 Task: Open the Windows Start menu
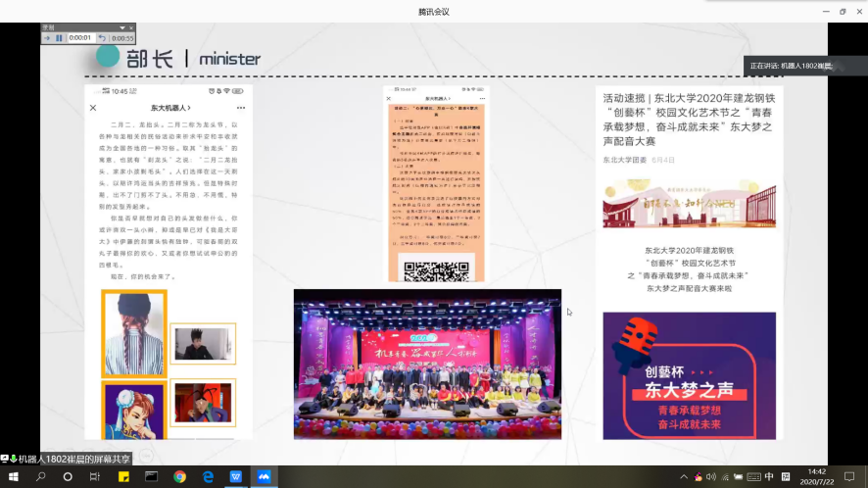[12, 476]
